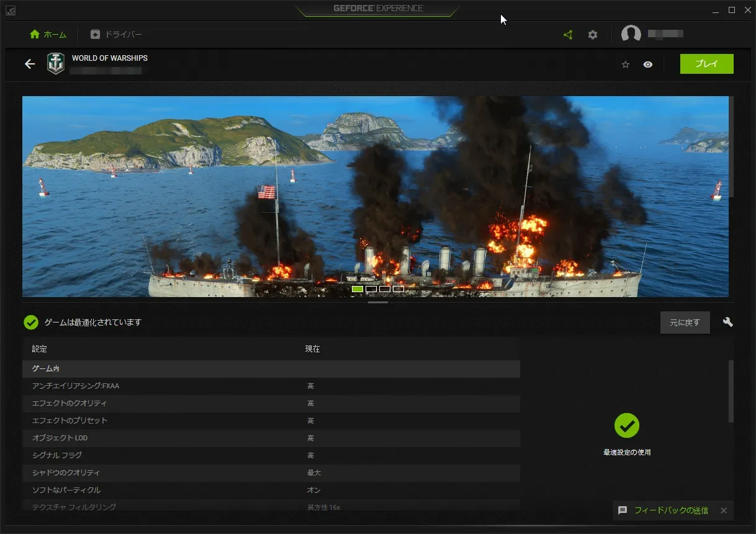Select the fourth screenshot carousel indicator
This screenshot has height=534, width=756.
point(398,289)
